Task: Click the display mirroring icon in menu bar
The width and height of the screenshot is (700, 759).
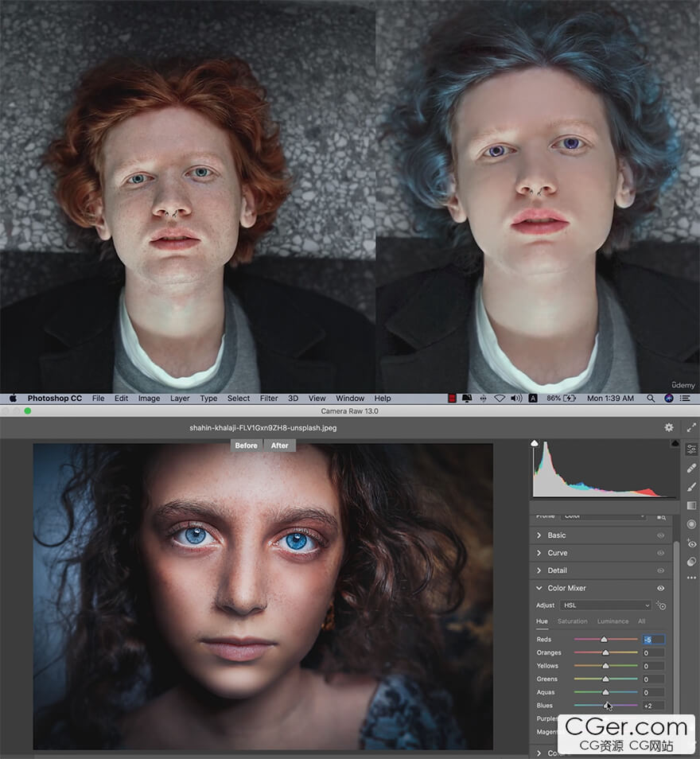Action: 467,399
